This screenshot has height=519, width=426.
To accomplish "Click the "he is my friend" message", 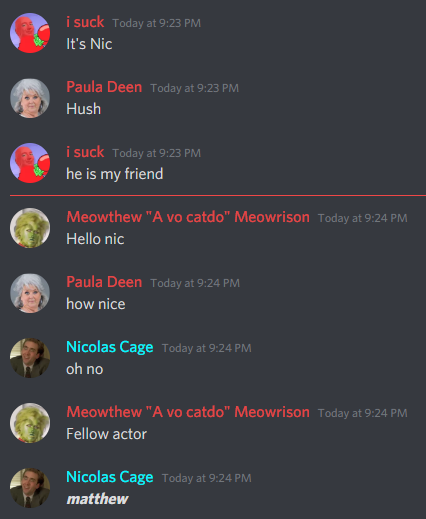I will (115, 174).
